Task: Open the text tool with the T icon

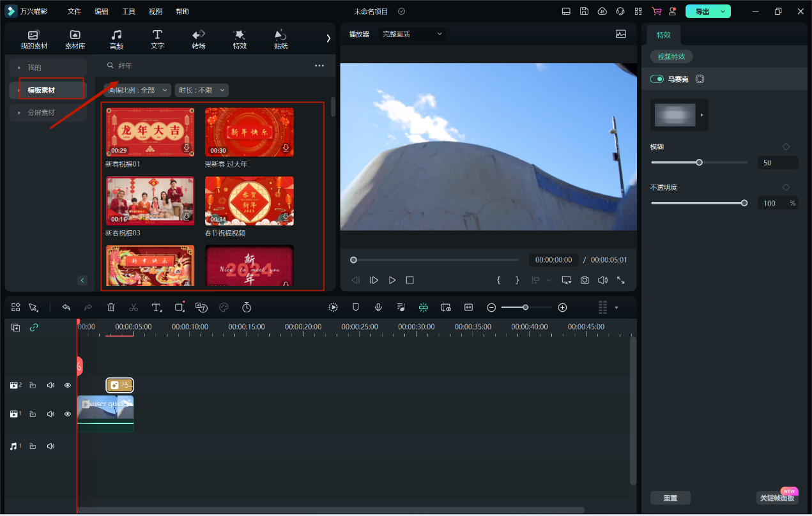Action: tap(157, 307)
